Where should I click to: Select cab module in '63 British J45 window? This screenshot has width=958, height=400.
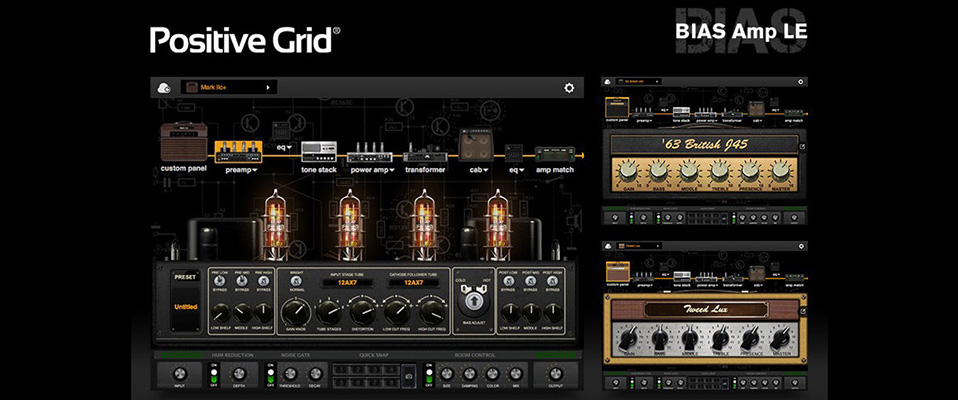[x=756, y=109]
